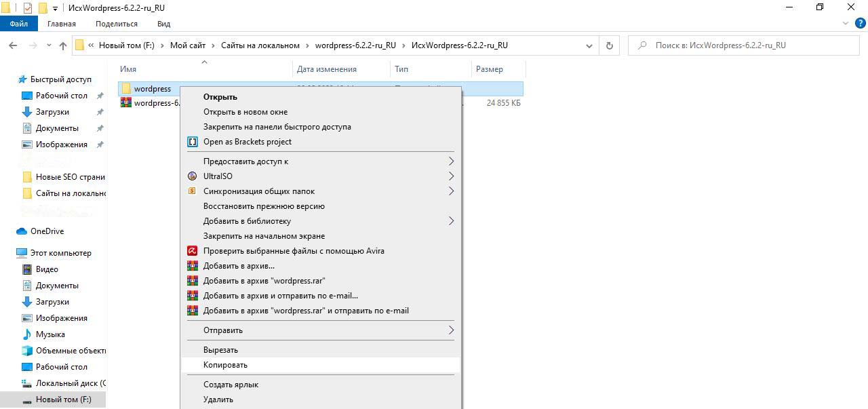Choose 'Вырезать' from the context menu
This screenshot has height=409, width=868.
coord(220,350)
